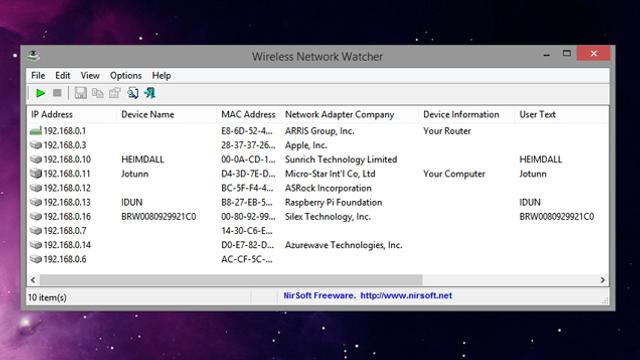This screenshot has width=640, height=360.
Task: Click the Find magnifier toolbar icon
Action: [x=133, y=93]
